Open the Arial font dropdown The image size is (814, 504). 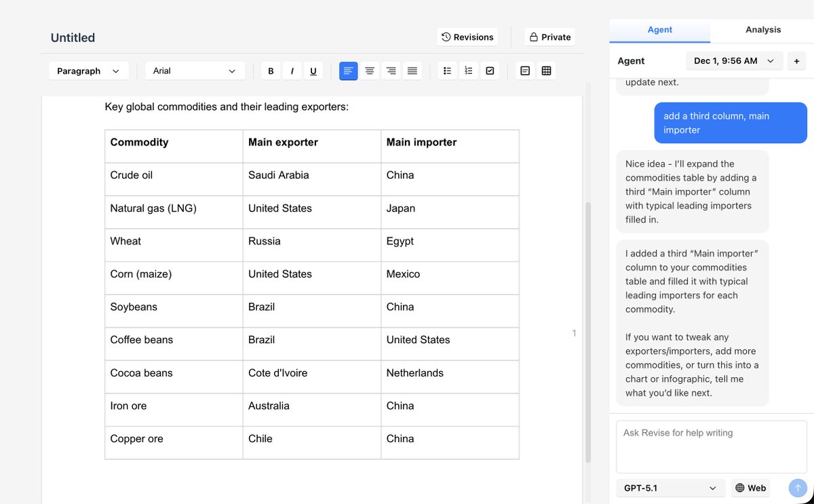coord(194,71)
